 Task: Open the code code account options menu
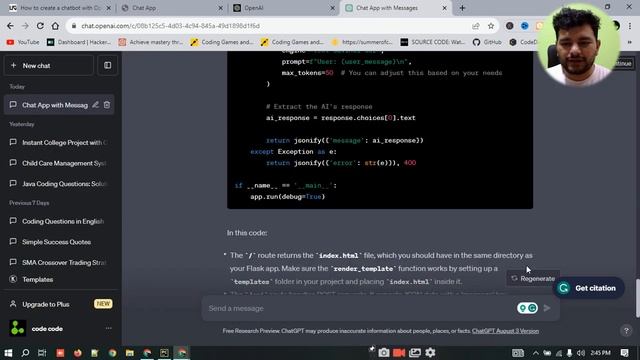coord(109,328)
